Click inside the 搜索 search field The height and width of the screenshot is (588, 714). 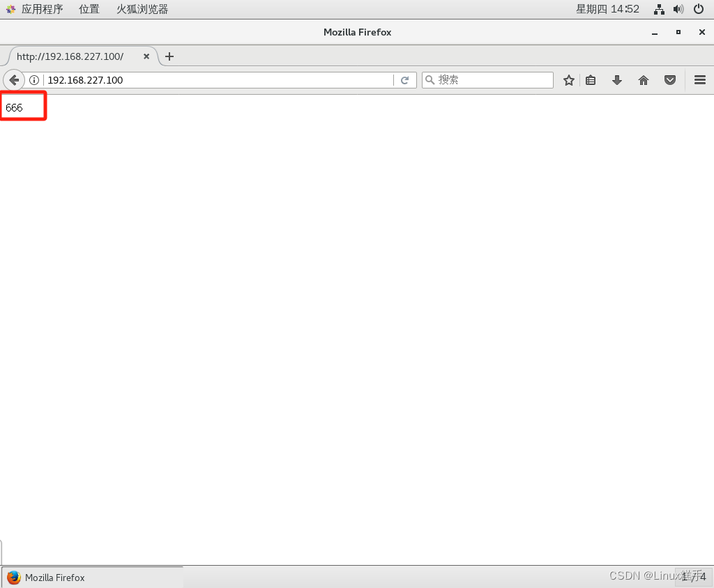point(488,79)
